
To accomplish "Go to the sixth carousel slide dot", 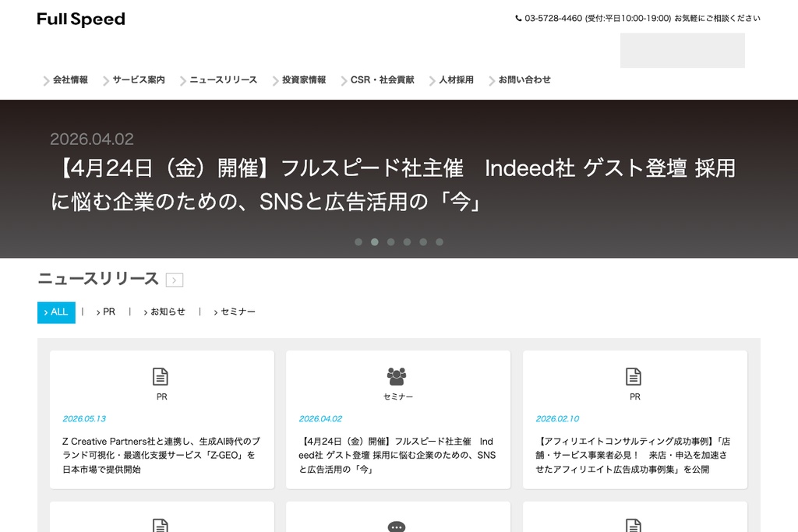I will click(x=440, y=242).
